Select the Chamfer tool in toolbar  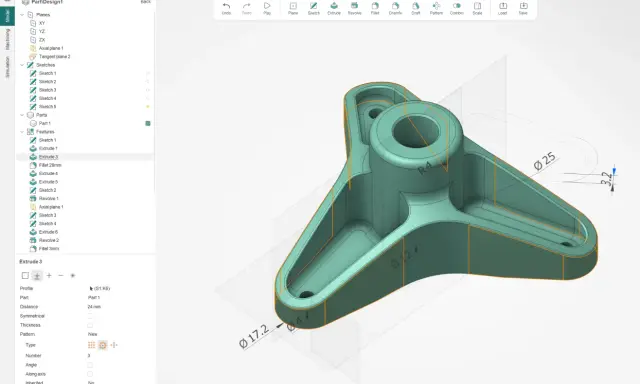[x=395, y=8]
